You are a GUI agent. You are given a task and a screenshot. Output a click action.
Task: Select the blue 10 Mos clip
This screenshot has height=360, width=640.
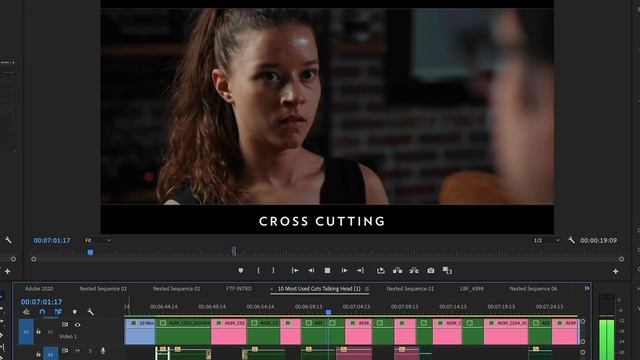tap(140, 331)
